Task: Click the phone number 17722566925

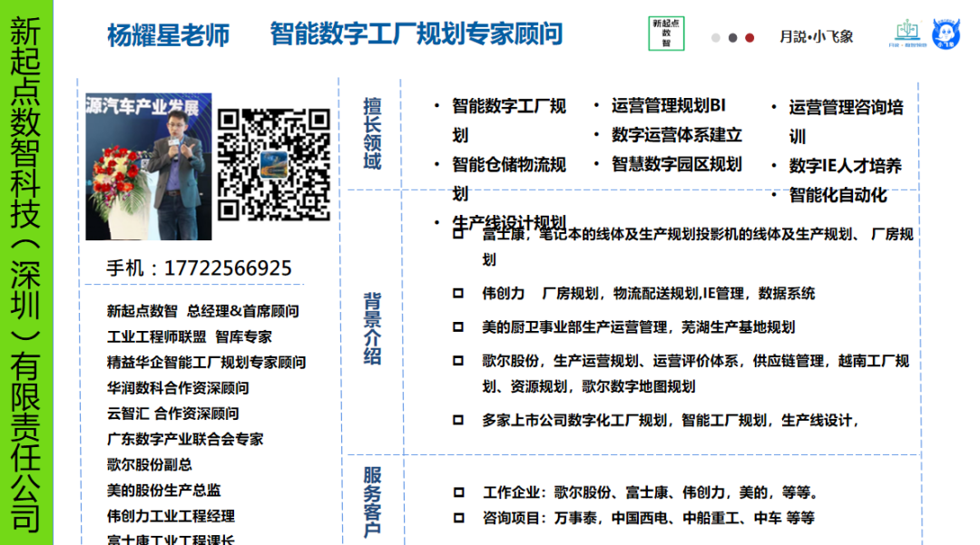Action: (x=228, y=268)
